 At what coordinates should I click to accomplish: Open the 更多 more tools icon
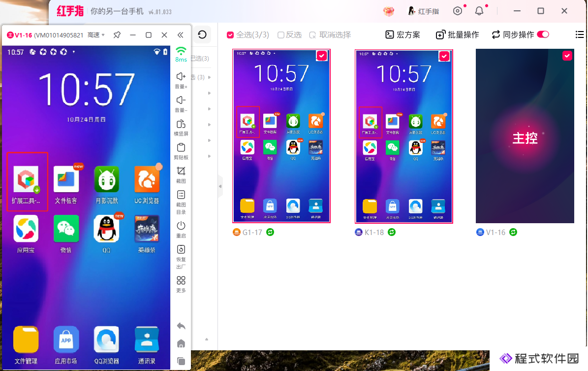click(x=181, y=284)
